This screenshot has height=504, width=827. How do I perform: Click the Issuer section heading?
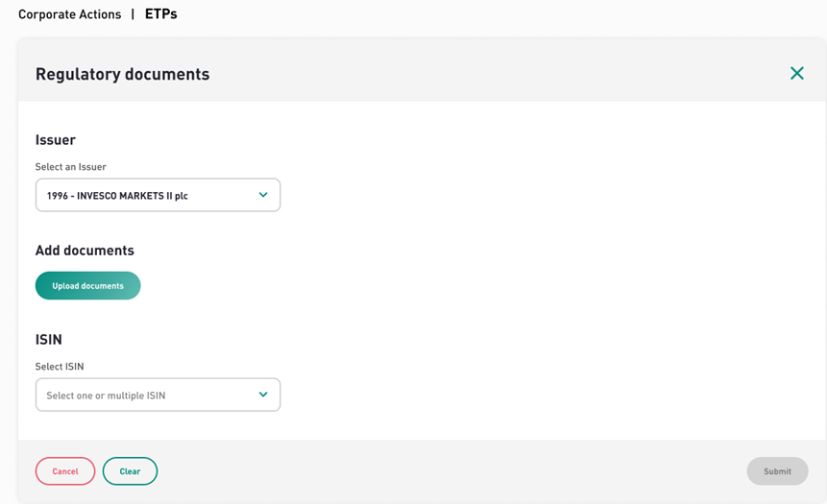56,140
